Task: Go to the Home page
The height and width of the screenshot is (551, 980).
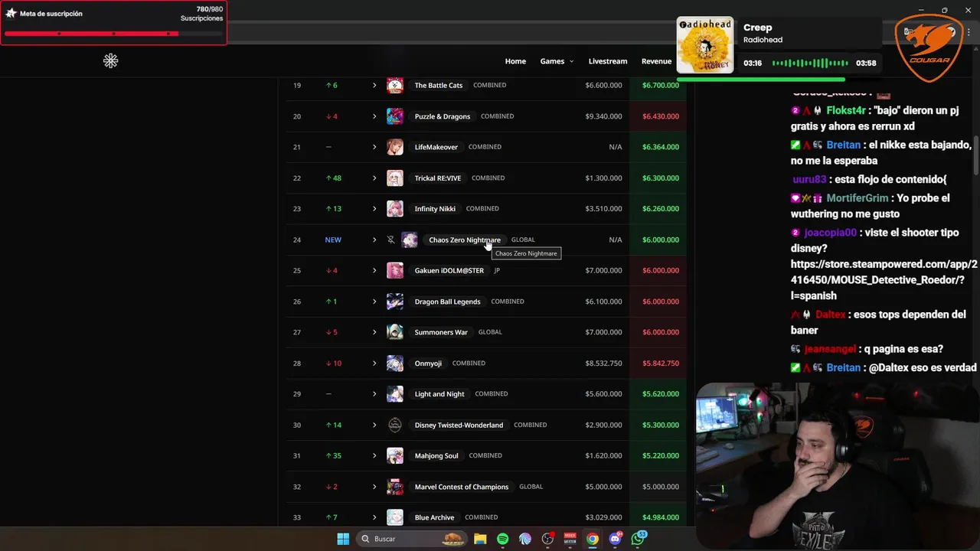Action: [515, 61]
